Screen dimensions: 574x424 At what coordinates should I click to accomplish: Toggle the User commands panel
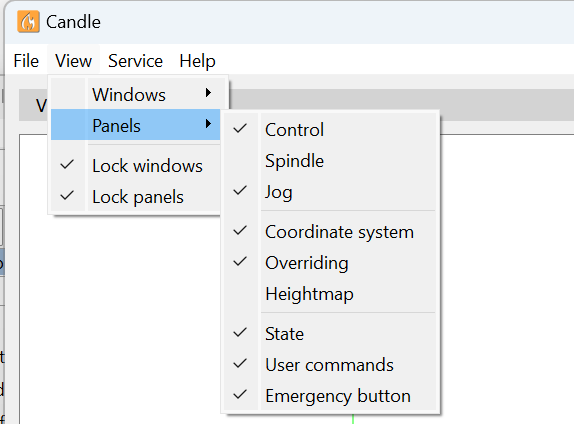(330, 365)
